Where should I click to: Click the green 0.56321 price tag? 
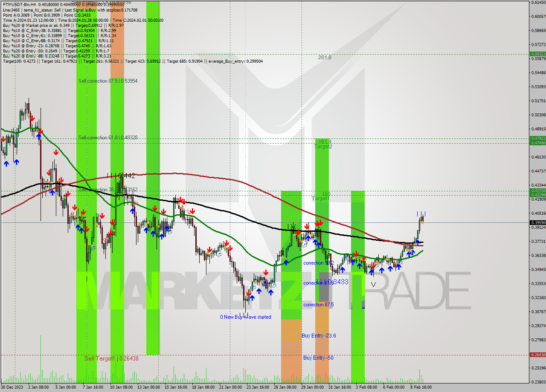click(537, 54)
